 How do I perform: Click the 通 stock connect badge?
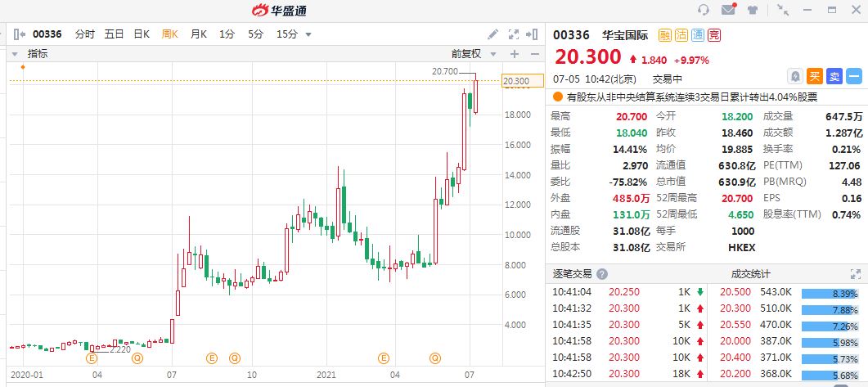coord(698,35)
